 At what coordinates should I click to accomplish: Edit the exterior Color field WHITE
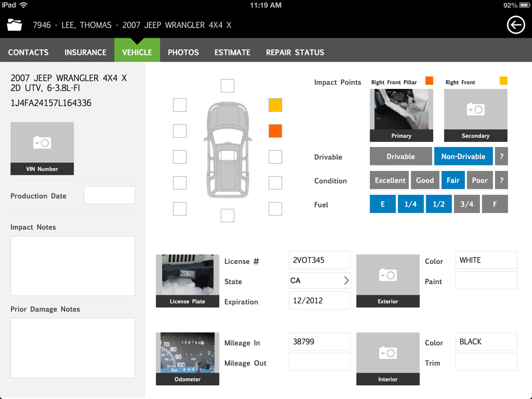486,260
